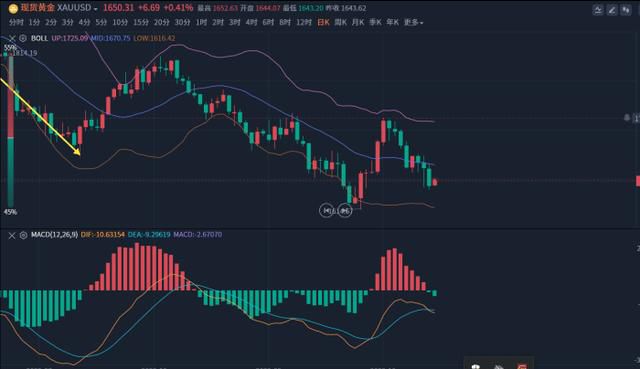Open the indicator chart icon at top right
Image resolution: width=640 pixels, height=369 pixels.
tap(598, 10)
